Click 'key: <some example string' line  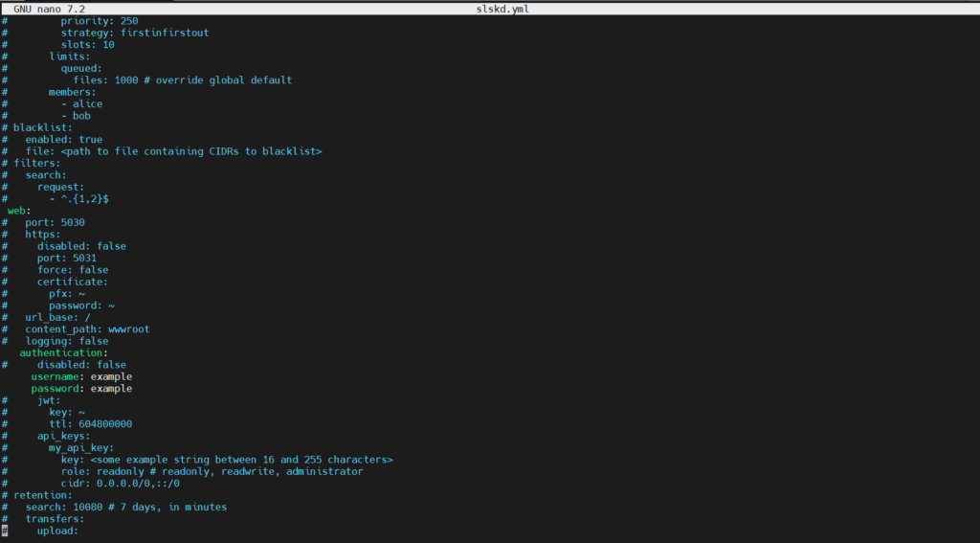(227, 460)
